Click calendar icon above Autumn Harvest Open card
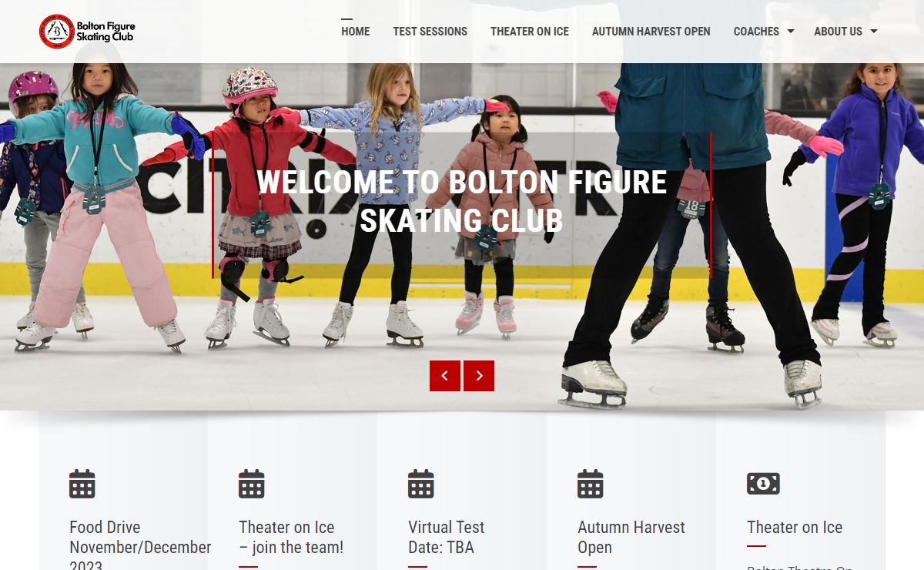 591,484
